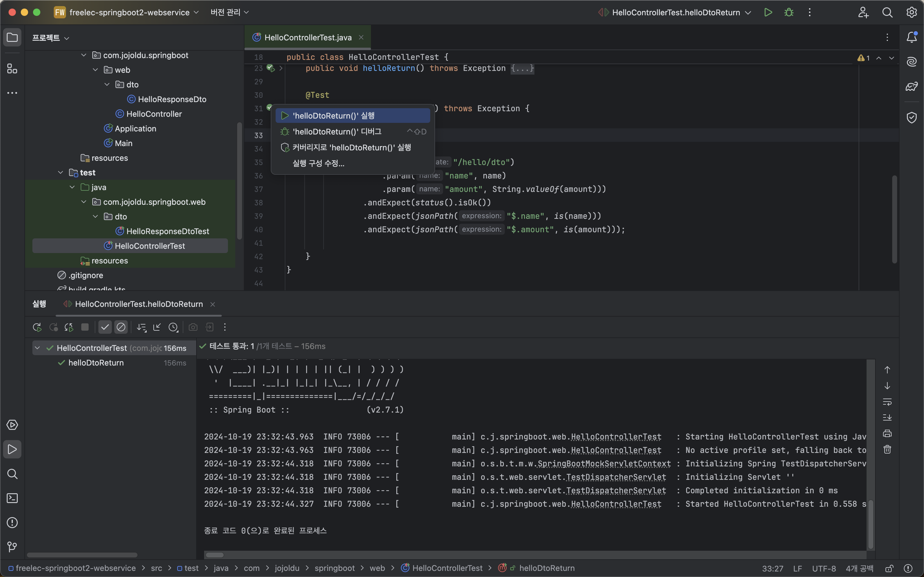Toggle the Show Passed tests checkmark button
The image size is (924, 577).
point(105,327)
